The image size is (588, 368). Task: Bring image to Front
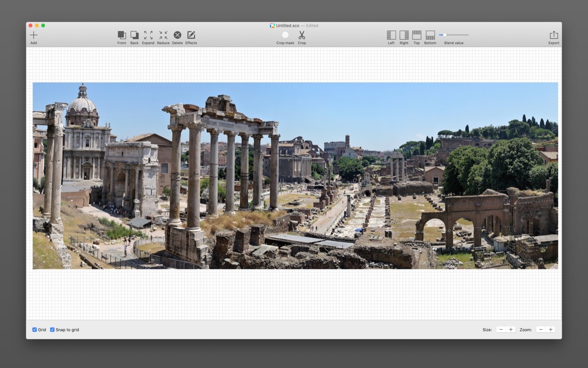pos(122,35)
